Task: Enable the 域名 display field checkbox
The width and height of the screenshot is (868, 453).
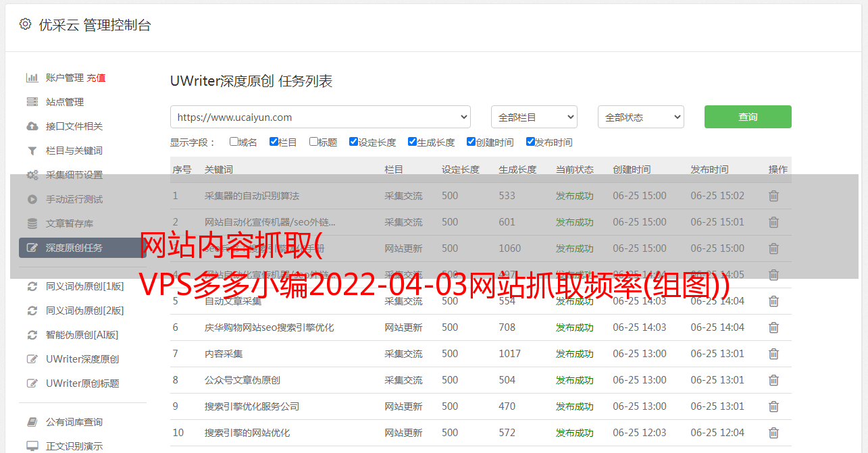Action: pos(234,142)
